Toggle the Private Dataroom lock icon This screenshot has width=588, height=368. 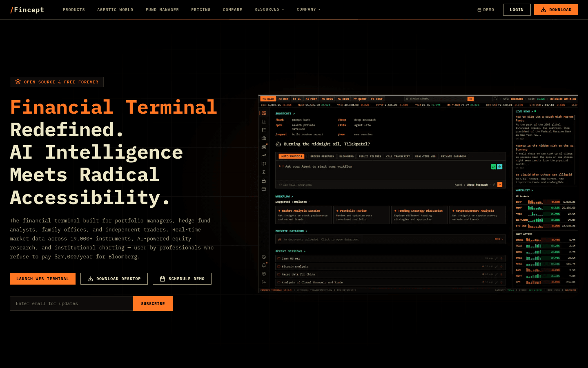(280, 239)
